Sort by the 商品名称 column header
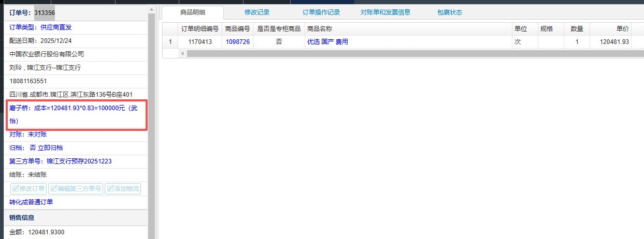Viewport: 644px width, 239px height. [x=319, y=29]
